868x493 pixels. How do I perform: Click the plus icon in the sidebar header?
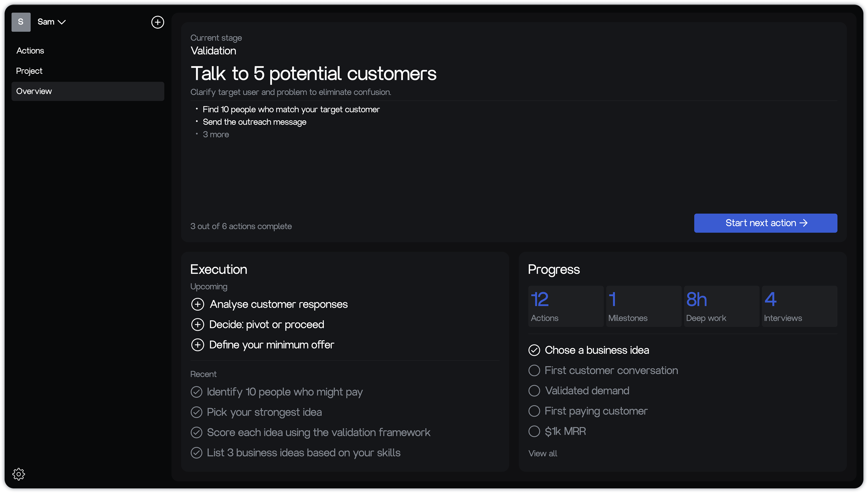(157, 22)
